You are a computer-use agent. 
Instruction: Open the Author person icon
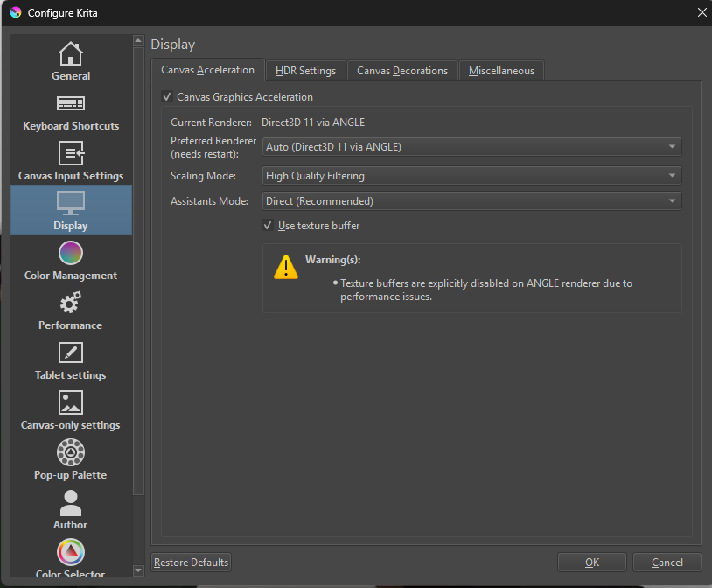(71, 503)
